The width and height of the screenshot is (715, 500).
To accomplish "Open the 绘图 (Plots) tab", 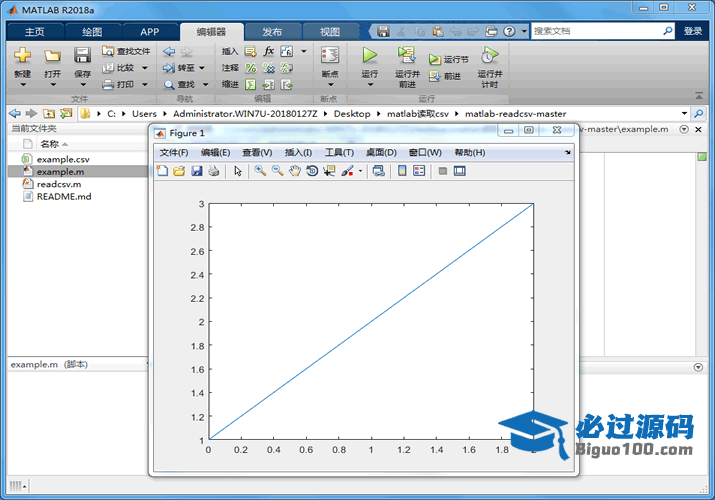I will (x=92, y=31).
